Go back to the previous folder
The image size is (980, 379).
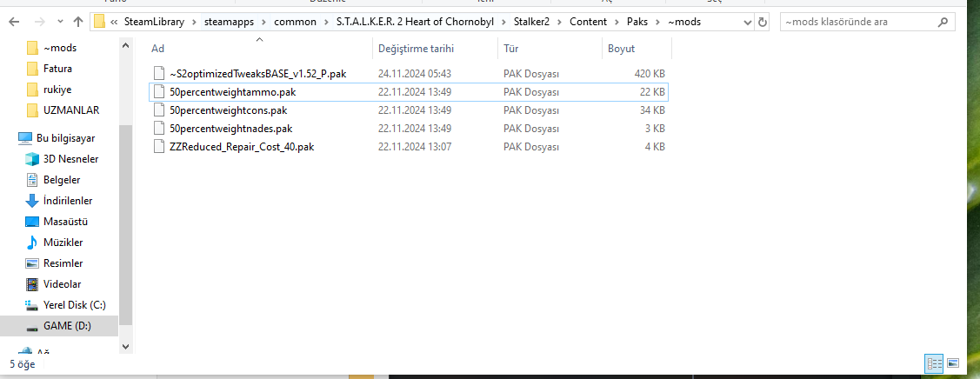15,22
